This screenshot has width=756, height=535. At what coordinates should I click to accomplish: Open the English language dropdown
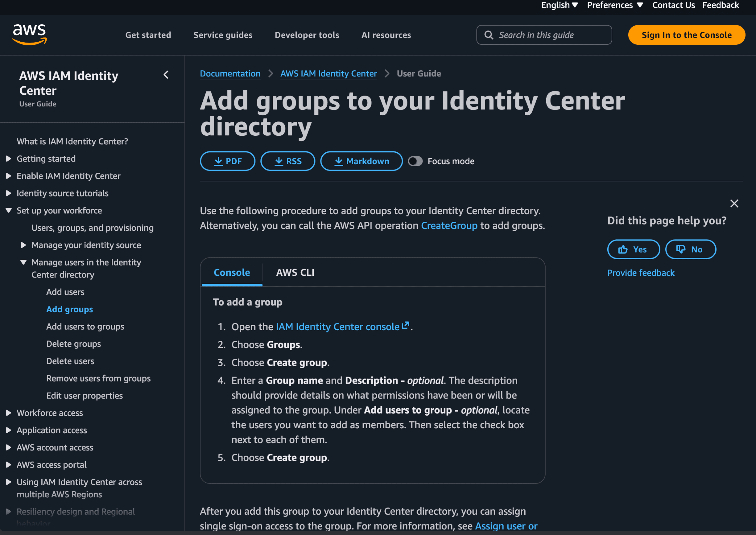click(559, 5)
